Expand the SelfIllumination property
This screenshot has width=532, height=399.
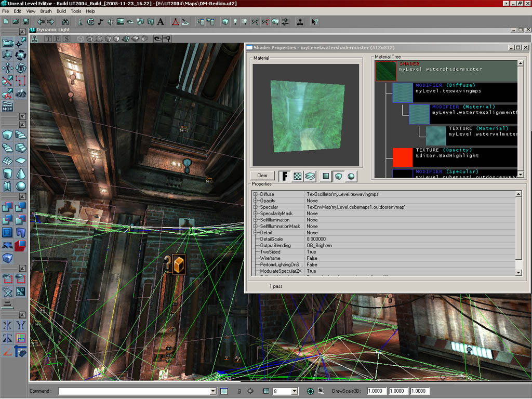point(256,220)
